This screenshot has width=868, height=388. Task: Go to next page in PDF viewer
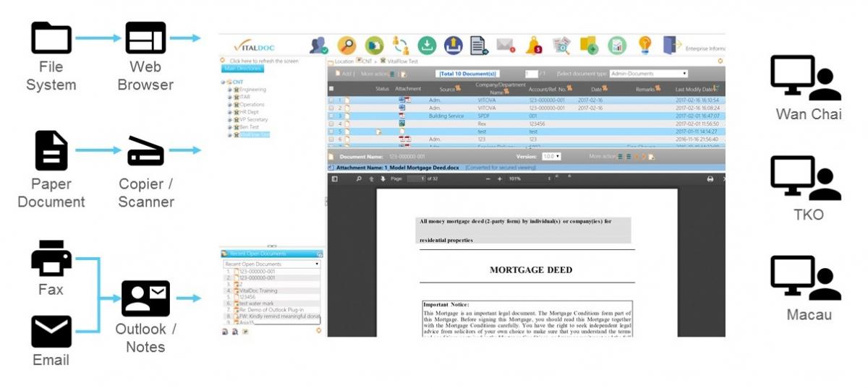point(381,178)
